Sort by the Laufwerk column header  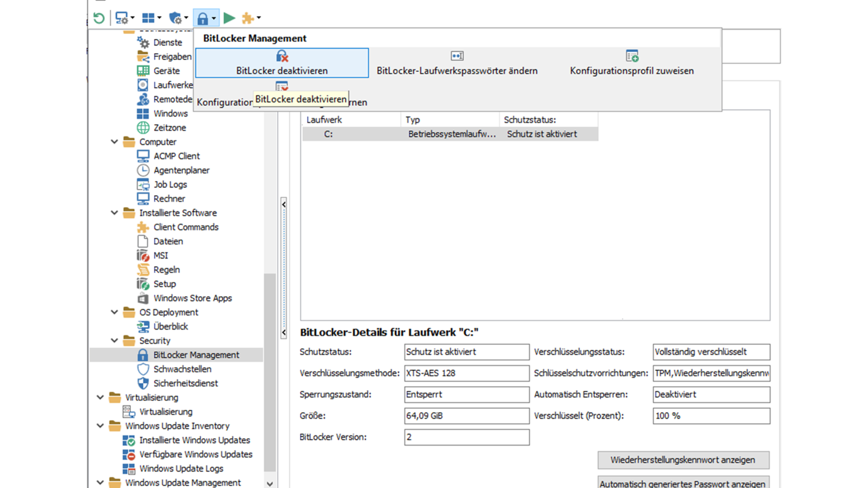tap(351, 120)
